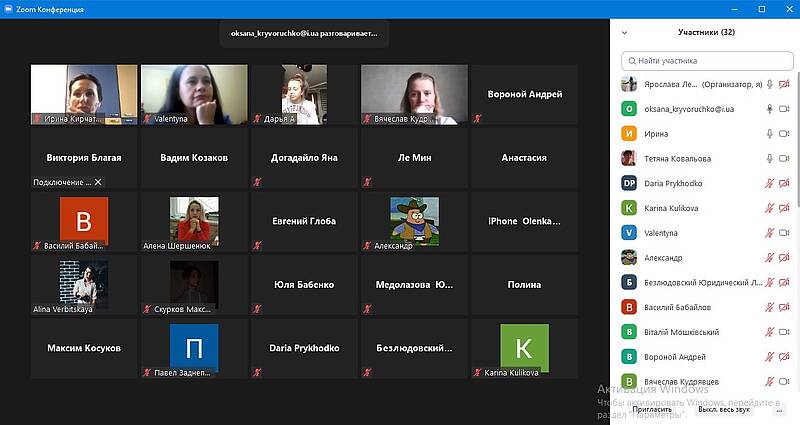Screen dimensions: 800x425
Task: Toggle organizer Ярослава's crossed-out camera icon
Action: tap(784, 85)
